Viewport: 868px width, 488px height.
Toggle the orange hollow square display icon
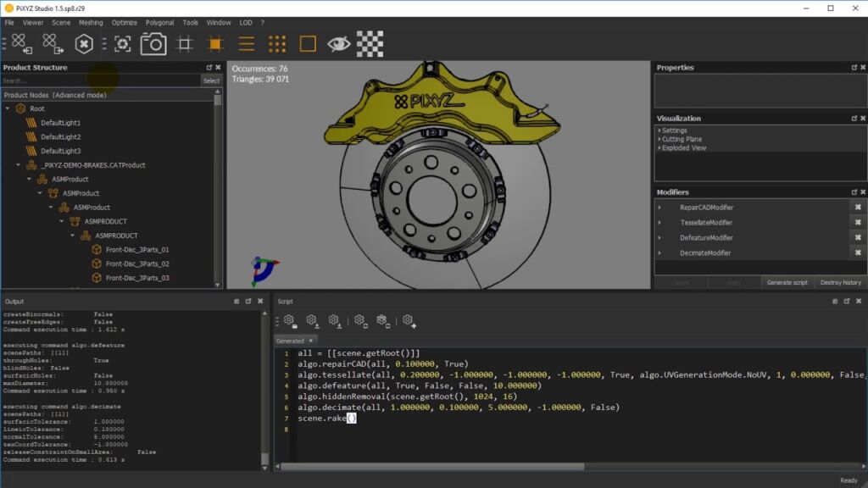(308, 44)
